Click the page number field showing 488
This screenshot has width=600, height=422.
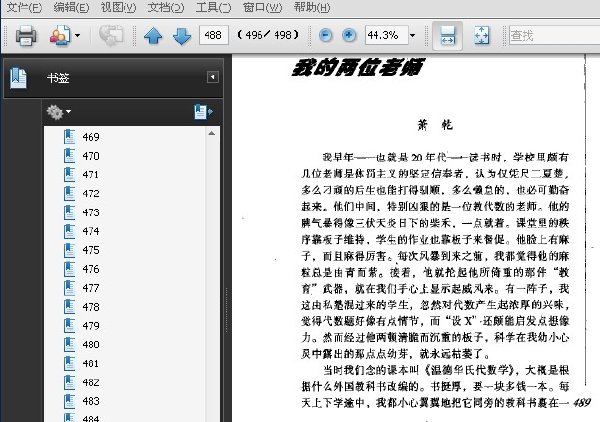coord(214,35)
